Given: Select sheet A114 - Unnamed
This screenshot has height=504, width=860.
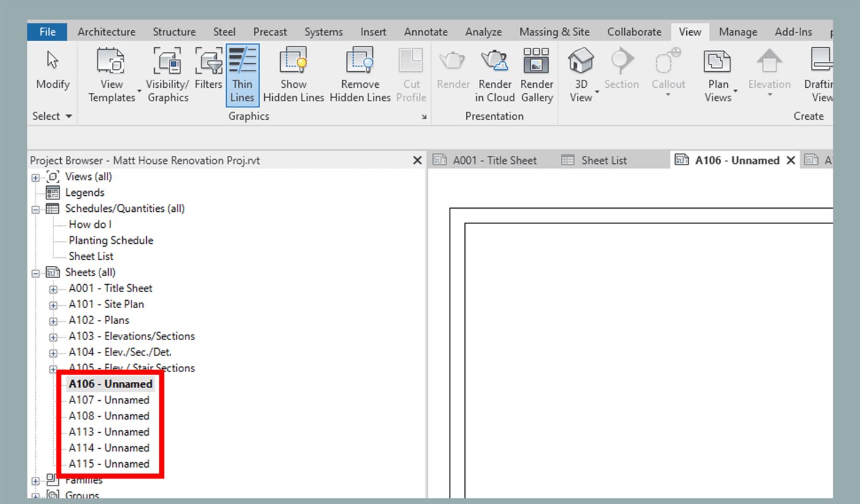Looking at the screenshot, I should click(x=109, y=448).
